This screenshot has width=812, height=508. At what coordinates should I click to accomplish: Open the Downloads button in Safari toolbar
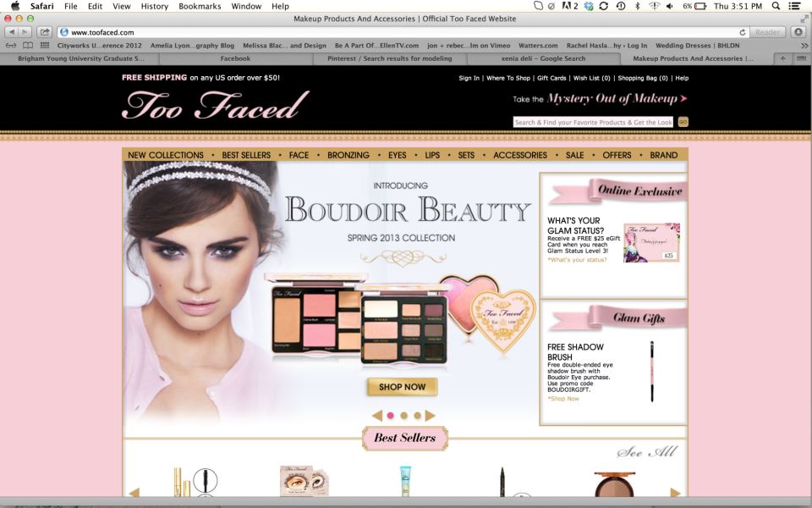(798, 32)
